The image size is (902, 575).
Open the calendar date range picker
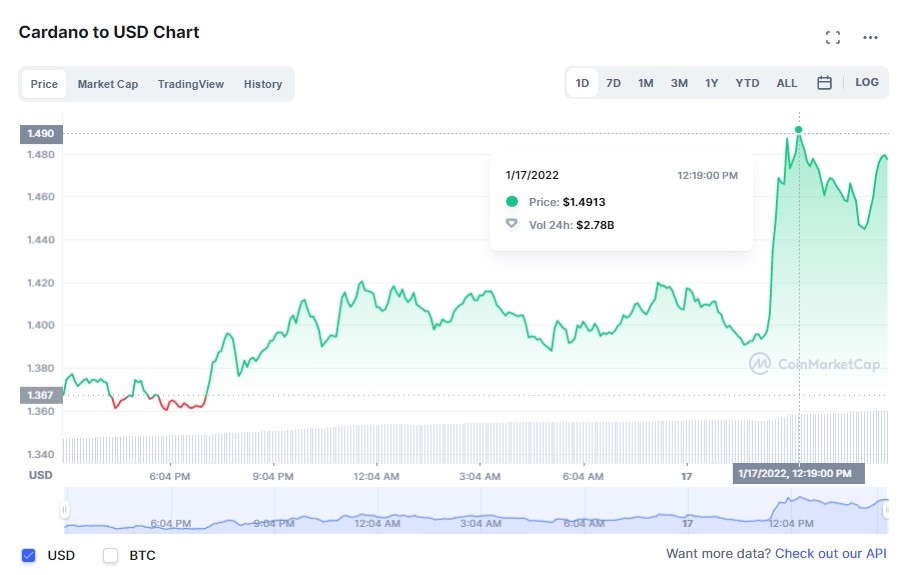(x=824, y=83)
